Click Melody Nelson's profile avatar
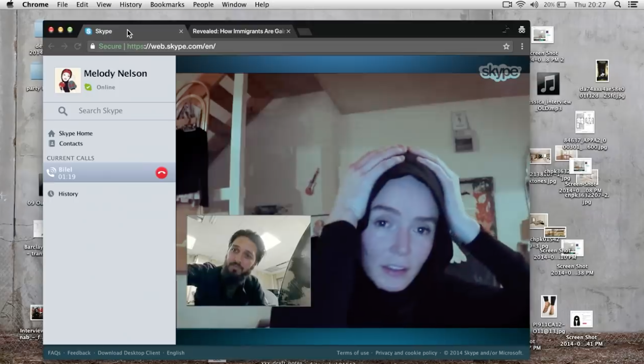The image size is (644, 364). click(x=68, y=80)
